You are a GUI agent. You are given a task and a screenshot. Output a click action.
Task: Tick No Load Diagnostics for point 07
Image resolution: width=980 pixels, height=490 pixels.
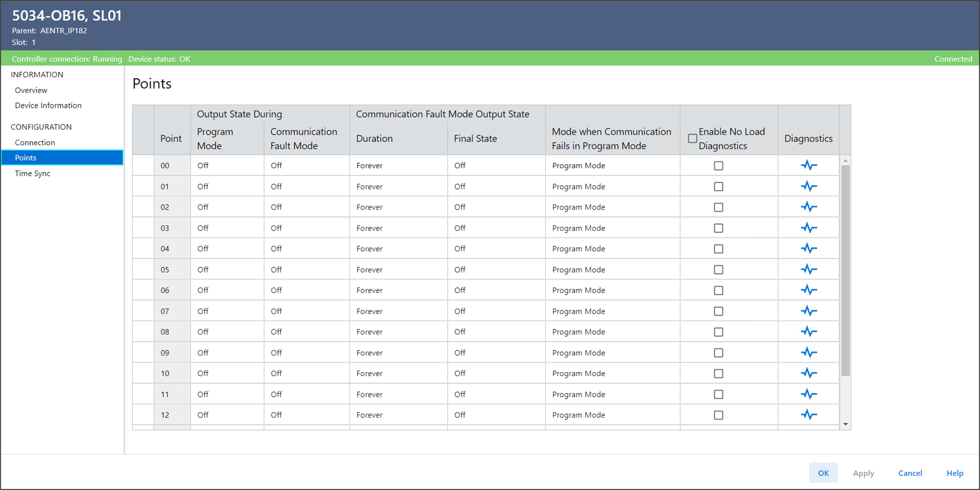(x=718, y=311)
